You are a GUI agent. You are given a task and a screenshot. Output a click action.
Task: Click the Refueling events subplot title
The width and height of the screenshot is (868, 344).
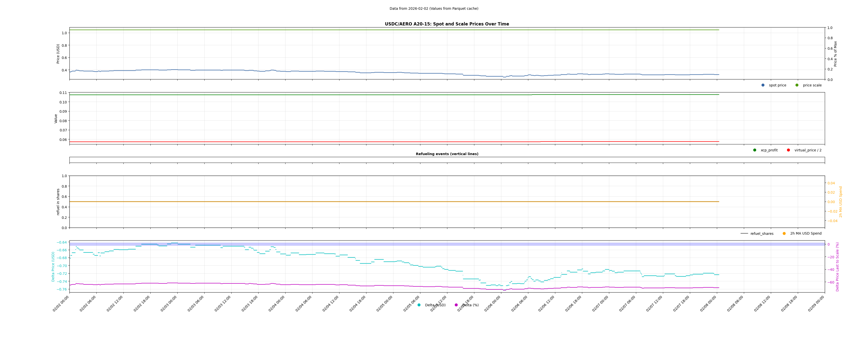coord(447,154)
